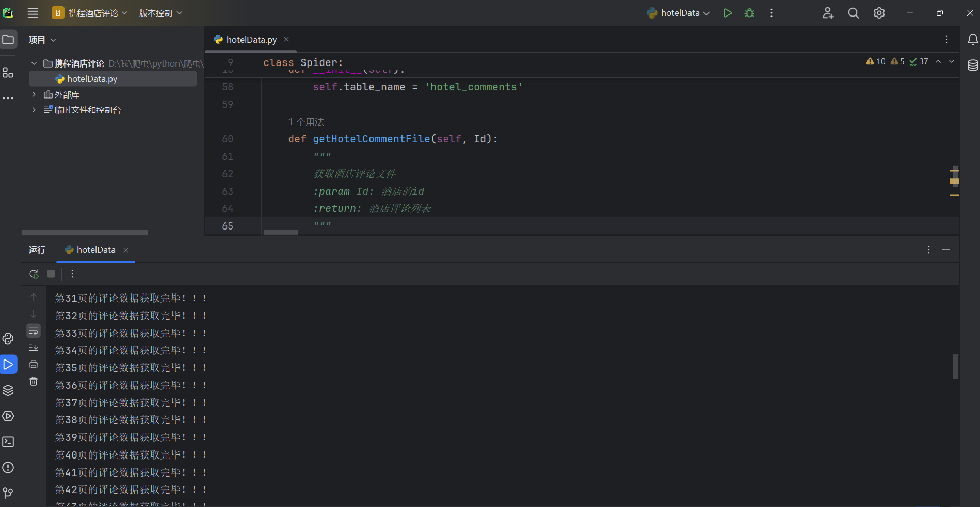The width and height of the screenshot is (980, 507).
Task: Open the Python Packages layers icon
Action: pos(8,390)
